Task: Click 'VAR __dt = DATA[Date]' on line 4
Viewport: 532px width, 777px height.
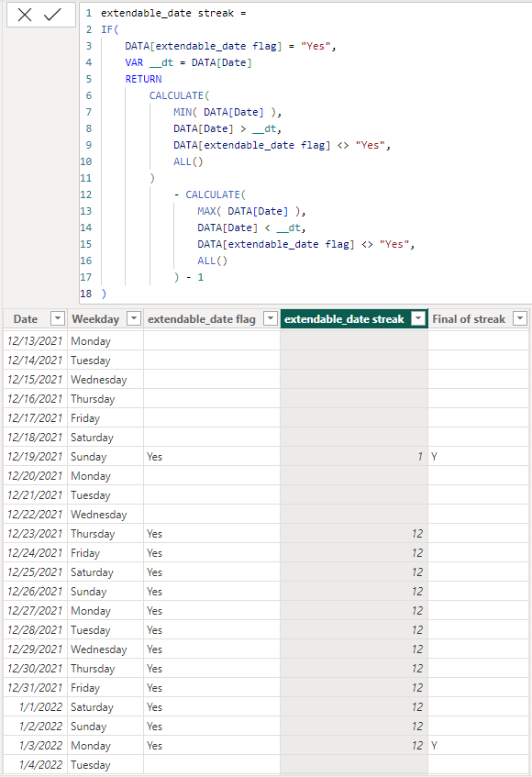Action: (188, 62)
